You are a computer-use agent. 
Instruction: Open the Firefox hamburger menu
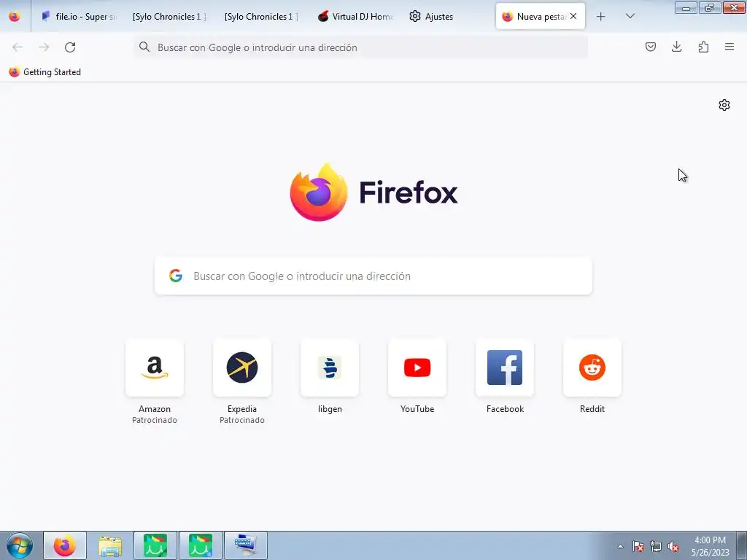729,47
